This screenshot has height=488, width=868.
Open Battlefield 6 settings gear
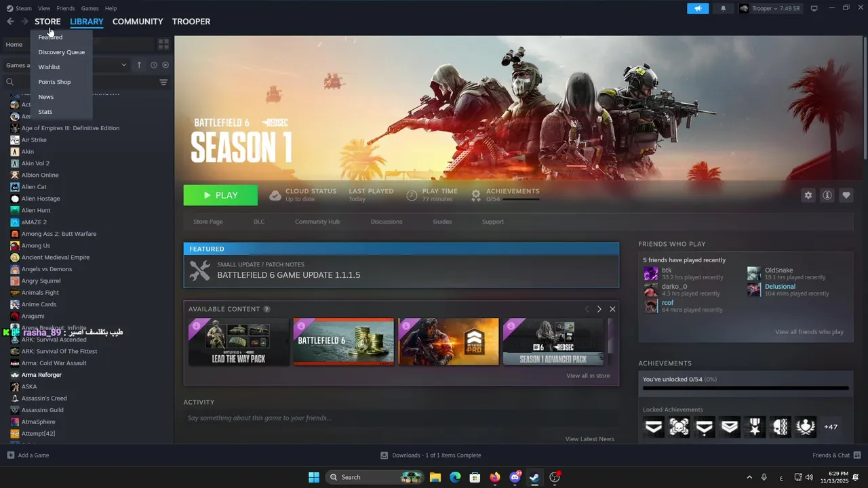tap(808, 195)
